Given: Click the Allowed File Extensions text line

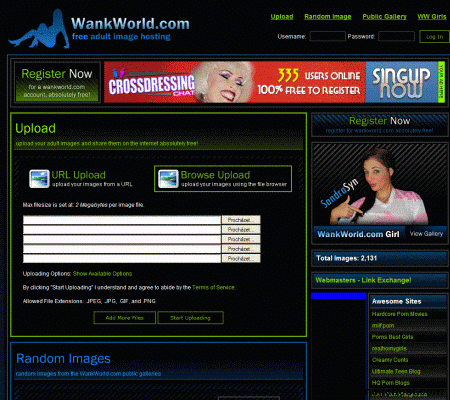Looking at the screenshot, I should [89, 301].
